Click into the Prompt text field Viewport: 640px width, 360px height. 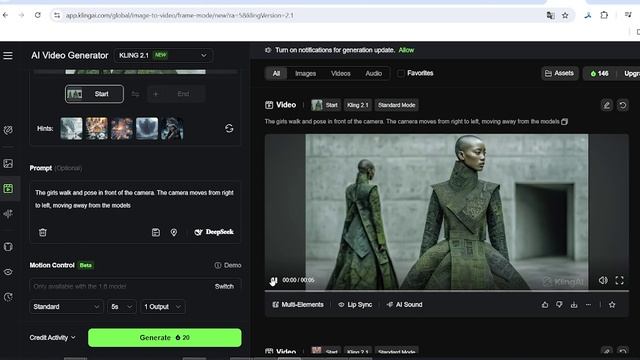pos(135,199)
